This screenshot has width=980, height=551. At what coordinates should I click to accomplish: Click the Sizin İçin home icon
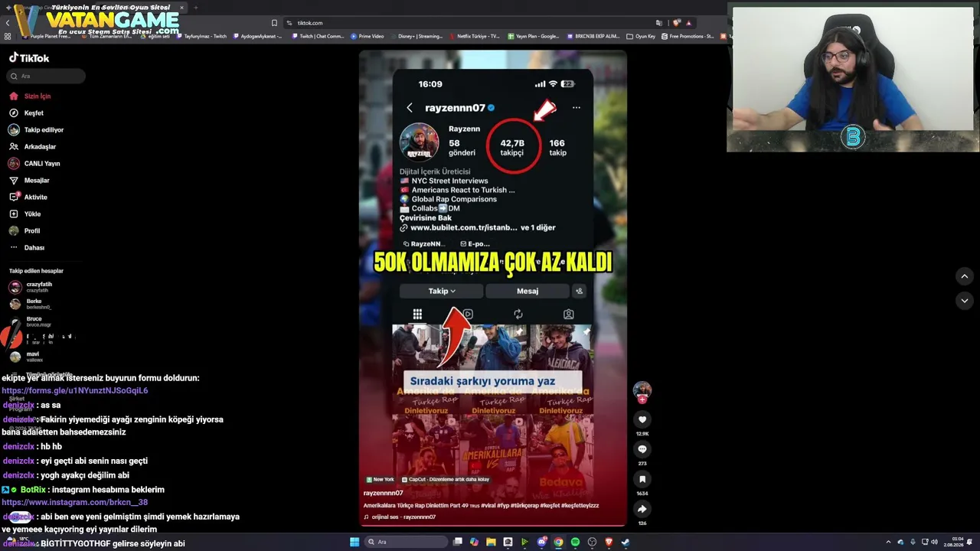click(x=14, y=96)
